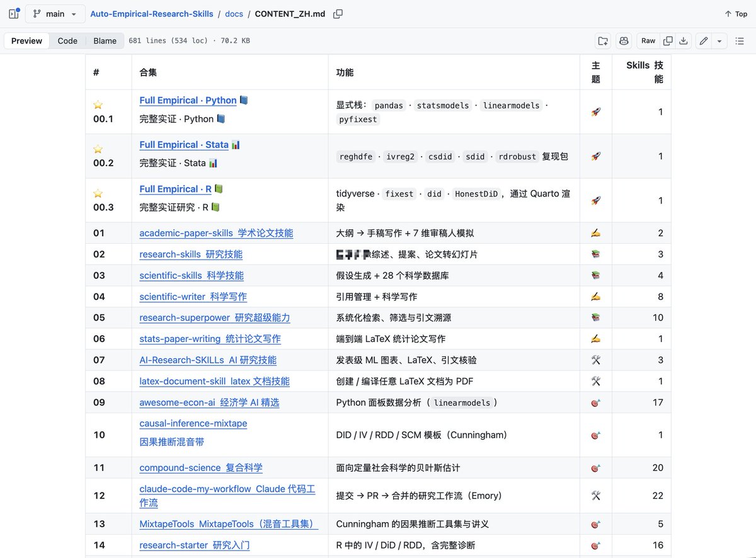Image resolution: width=756 pixels, height=558 pixels.
Task: Download raw file icon
Action: point(684,41)
